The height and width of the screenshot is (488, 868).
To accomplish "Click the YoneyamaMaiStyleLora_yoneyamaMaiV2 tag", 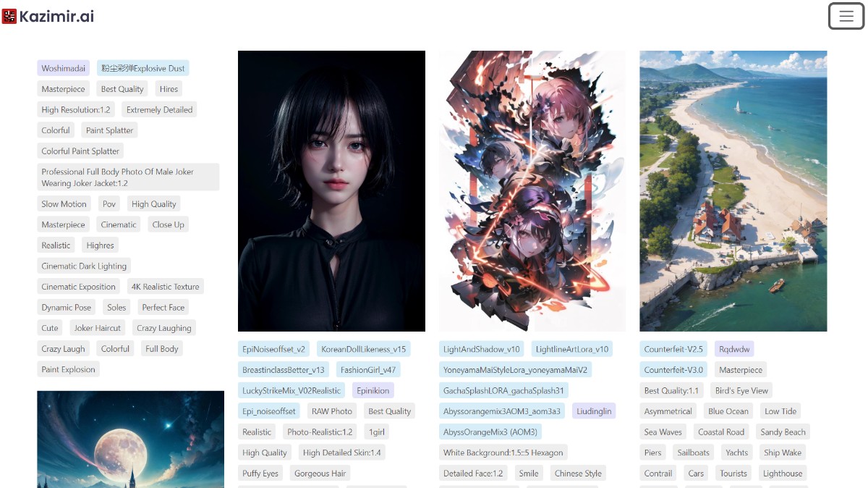I will click(x=516, y=370).
